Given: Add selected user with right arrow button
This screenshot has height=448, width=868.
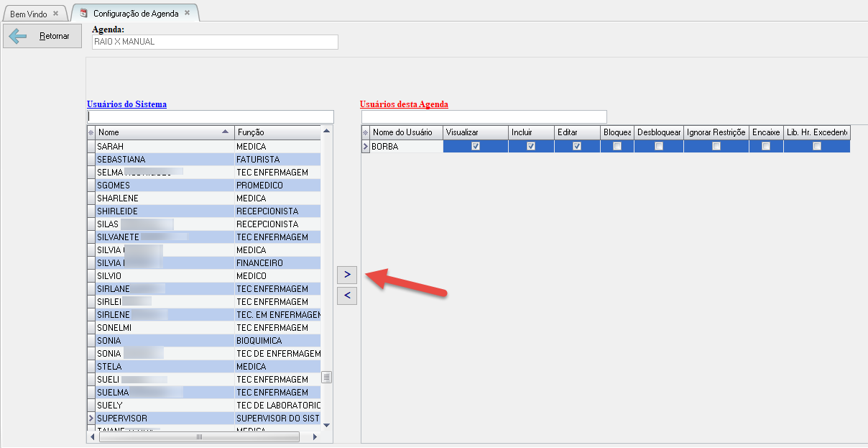Looking at the screenshot, I should pos(347,274).
